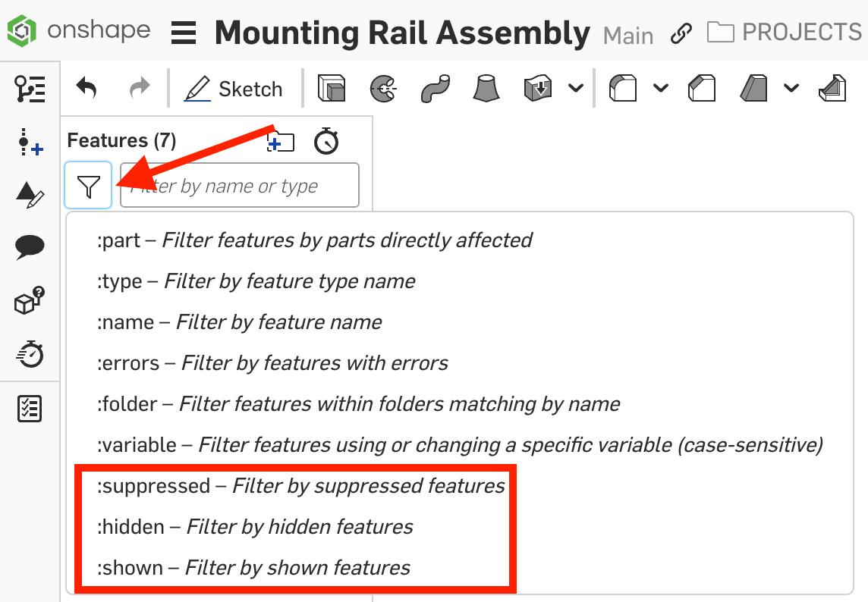This screenshot has height=602, width=868.
Task: Choose the :errors filter option
Action: point(272,363)
